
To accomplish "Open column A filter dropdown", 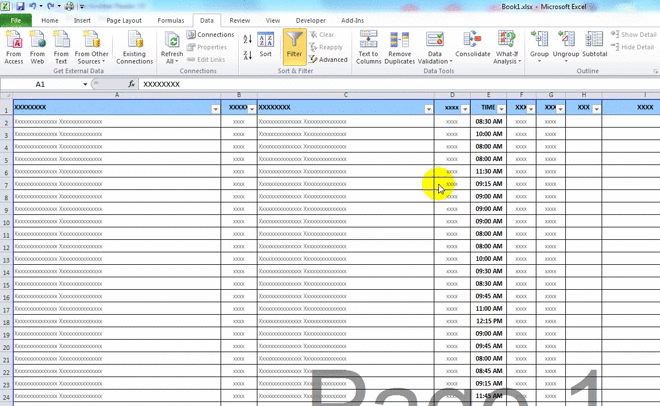I will click(216, 109).
